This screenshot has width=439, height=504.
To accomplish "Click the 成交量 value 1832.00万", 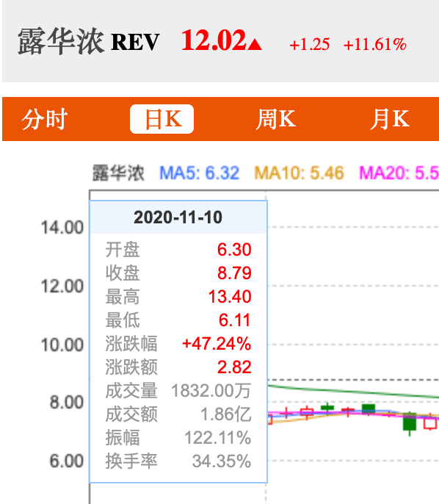I will (x=211, y=391).
